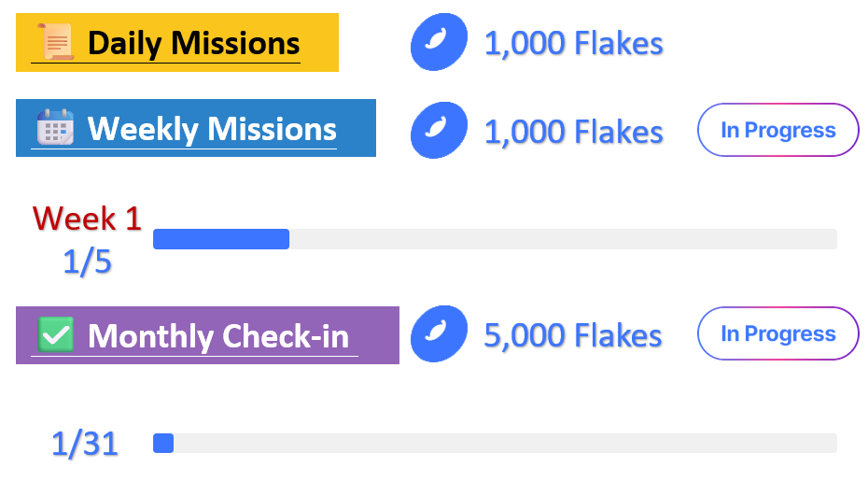Click the blue fill of the 1/31 progress bar
The height and width of the screenshot is (495, 868).
163,443
